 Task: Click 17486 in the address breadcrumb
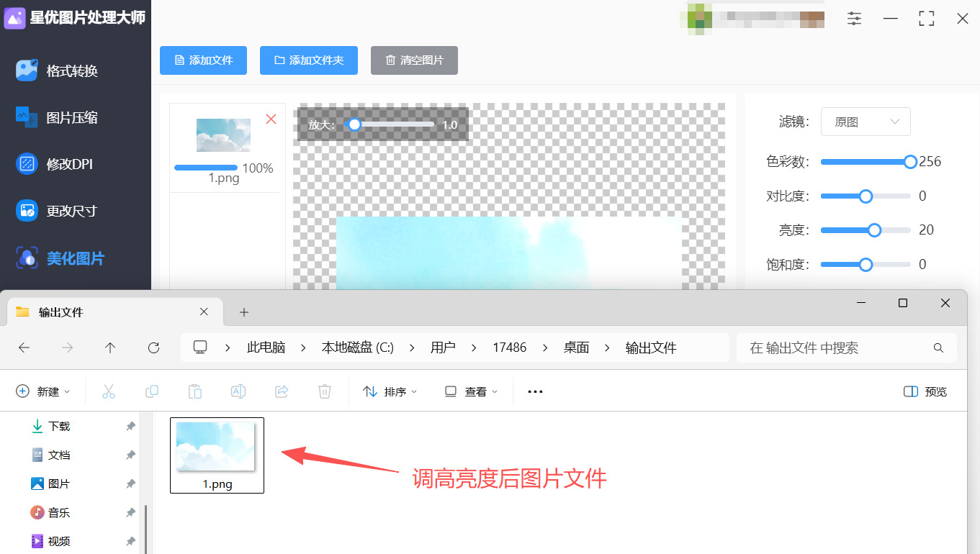point(510,348)
